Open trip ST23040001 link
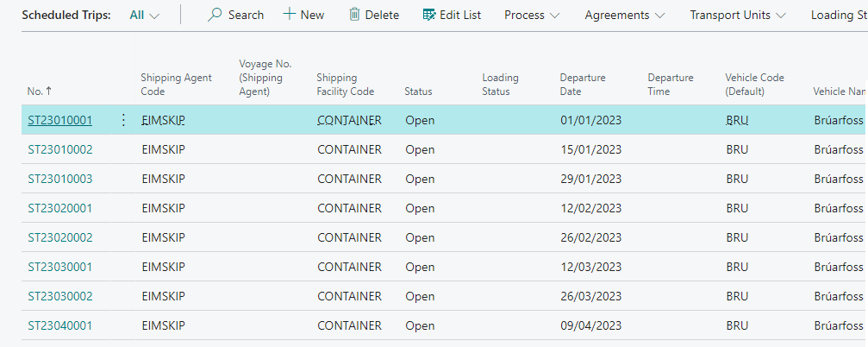The width and height of the screenshot is (868, 347). coord(59,325)
